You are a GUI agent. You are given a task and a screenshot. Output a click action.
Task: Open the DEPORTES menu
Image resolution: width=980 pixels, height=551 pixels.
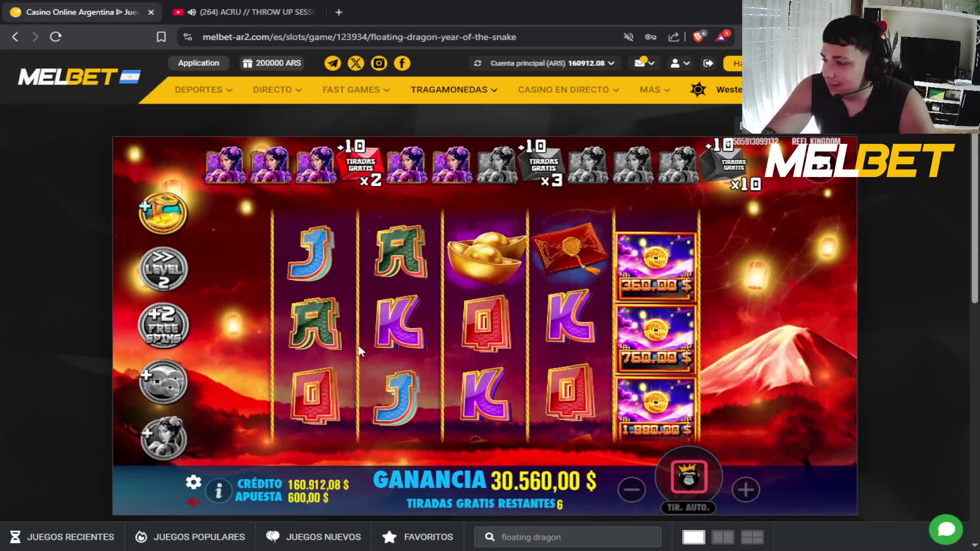click(x=204, y=90)
